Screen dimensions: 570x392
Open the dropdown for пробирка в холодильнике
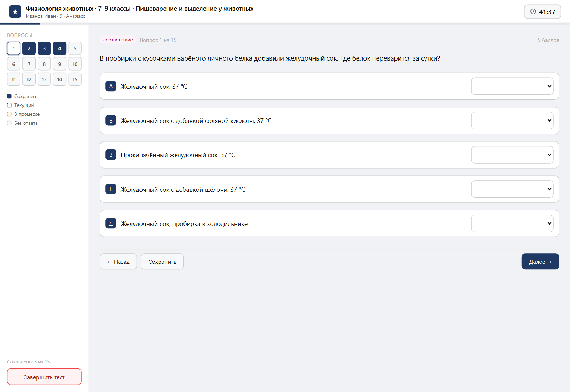coord(512,223)
